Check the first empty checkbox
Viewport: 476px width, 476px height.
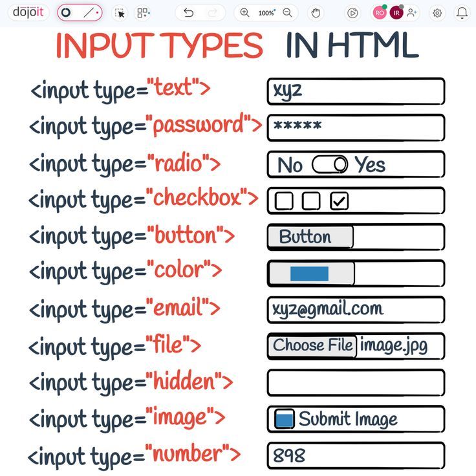[284, 201]
